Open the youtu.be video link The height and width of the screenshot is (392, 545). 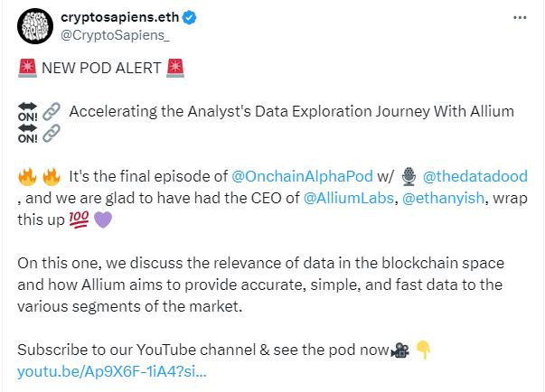point(113,370)
